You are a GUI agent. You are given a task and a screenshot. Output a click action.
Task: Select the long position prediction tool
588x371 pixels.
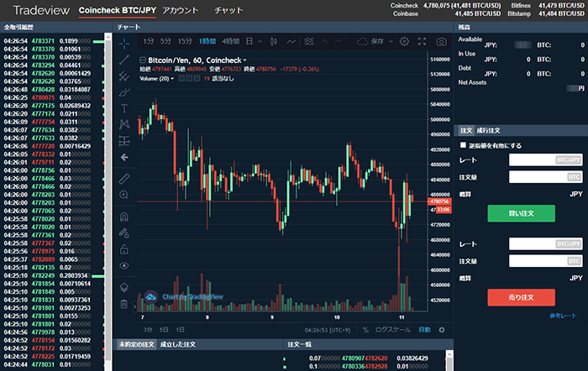coord(124,141)
